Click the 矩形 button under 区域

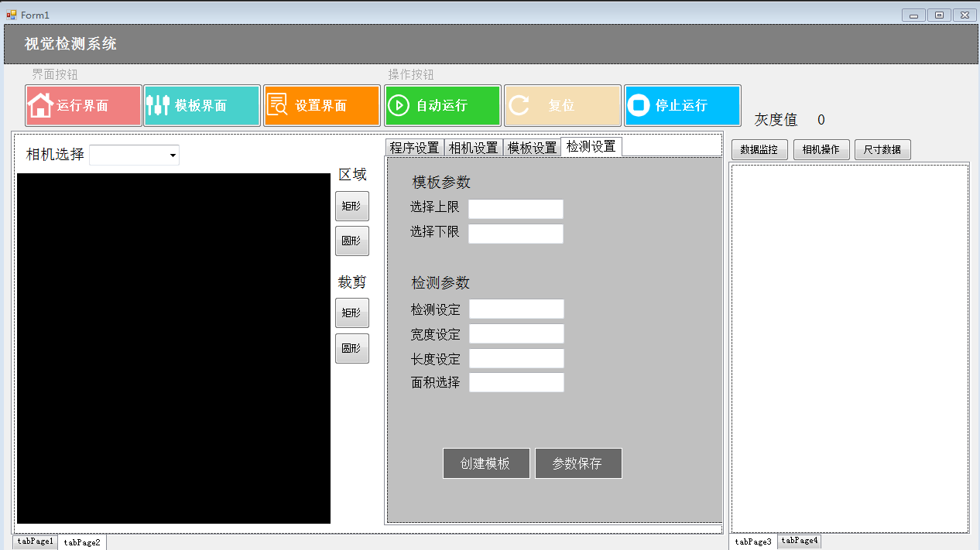352,207
